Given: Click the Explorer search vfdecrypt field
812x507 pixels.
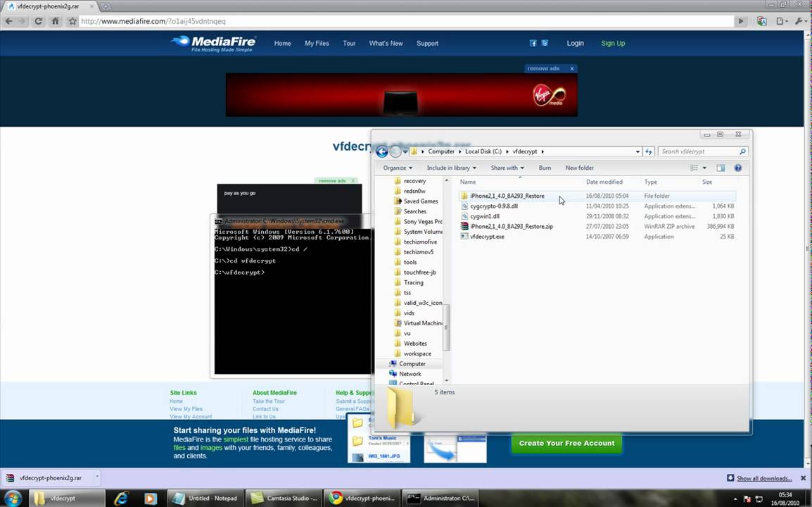Looking at the screenshot, I should 703,151.
